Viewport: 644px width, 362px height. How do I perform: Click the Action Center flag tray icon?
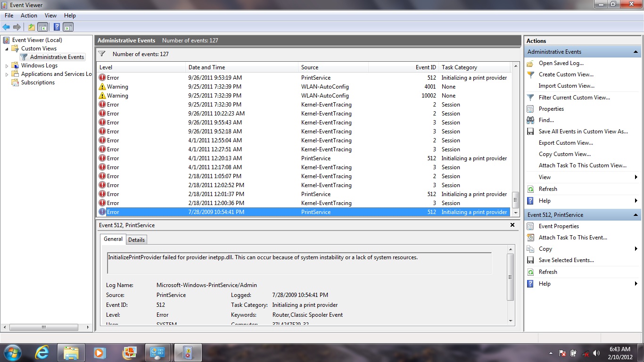(562, 353)
